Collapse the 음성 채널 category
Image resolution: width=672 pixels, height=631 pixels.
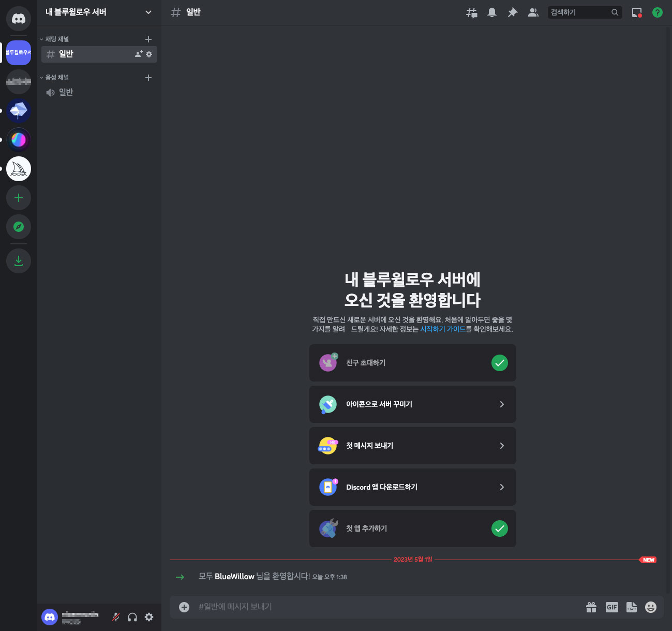pyautogui.click(x=54, y=78)
